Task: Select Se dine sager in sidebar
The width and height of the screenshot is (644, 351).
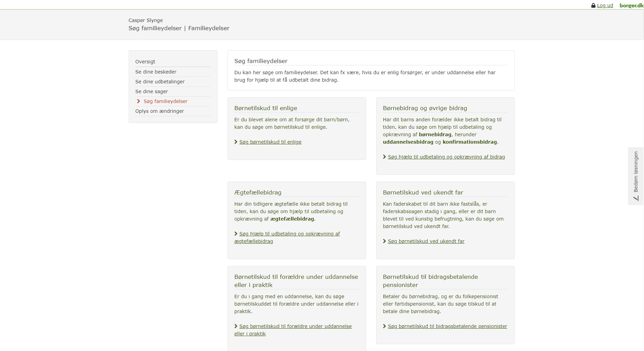Action: coord(151,91)
